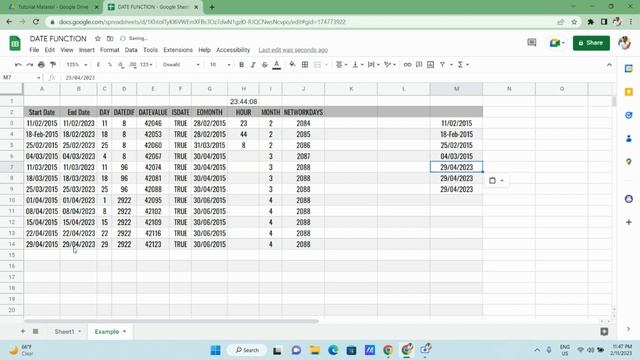Open the Extensions menu
640x360 pixels.
tap(178, 50)
